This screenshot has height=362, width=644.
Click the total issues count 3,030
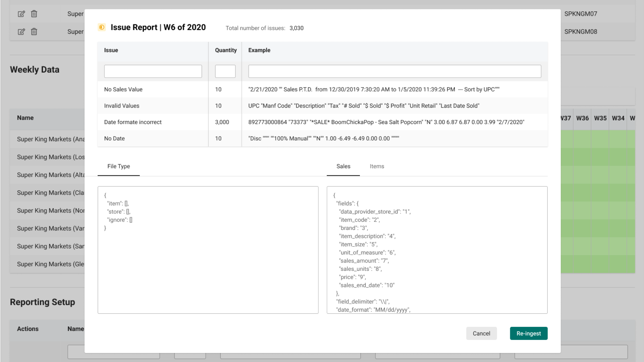[x=297, y=28]
